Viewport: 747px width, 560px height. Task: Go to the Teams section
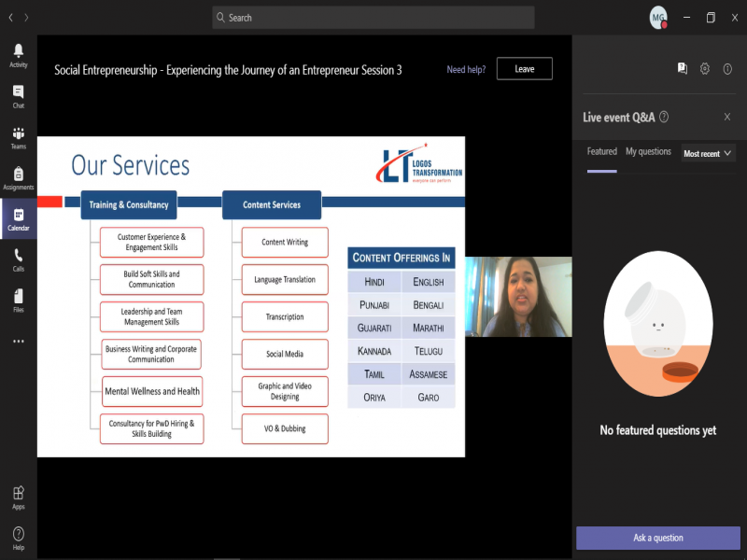(x=18, y=137)
